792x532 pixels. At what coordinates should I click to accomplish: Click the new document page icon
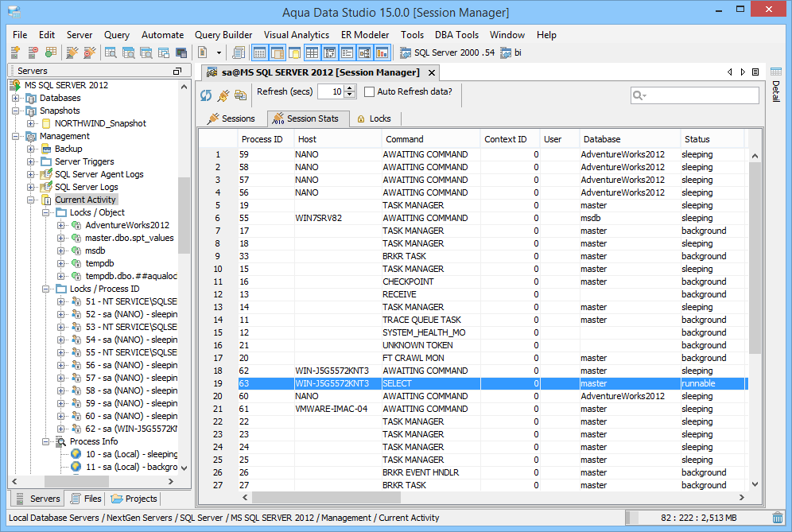203,52
